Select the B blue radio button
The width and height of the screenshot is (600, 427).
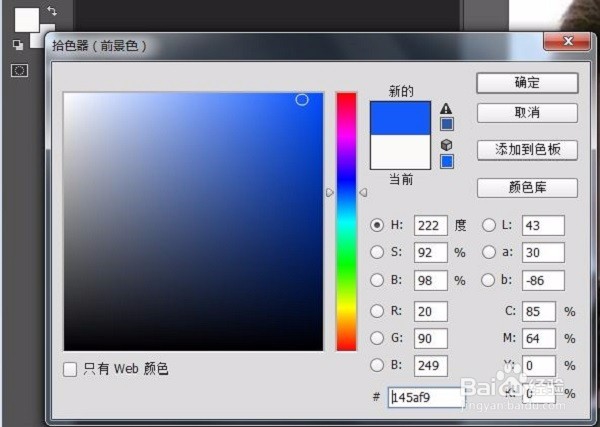377,365
